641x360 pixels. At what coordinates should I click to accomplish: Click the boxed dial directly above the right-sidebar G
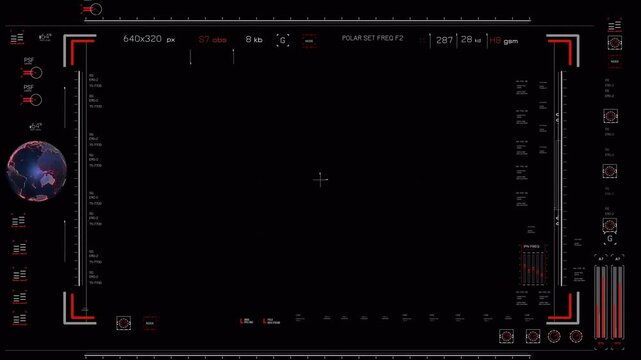[x=610, y=225]
